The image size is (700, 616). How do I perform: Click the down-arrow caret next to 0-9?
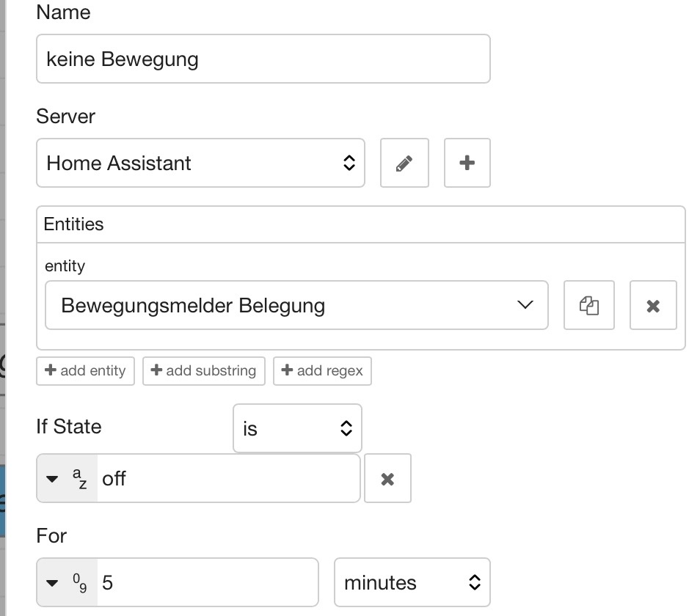(52, 583)
